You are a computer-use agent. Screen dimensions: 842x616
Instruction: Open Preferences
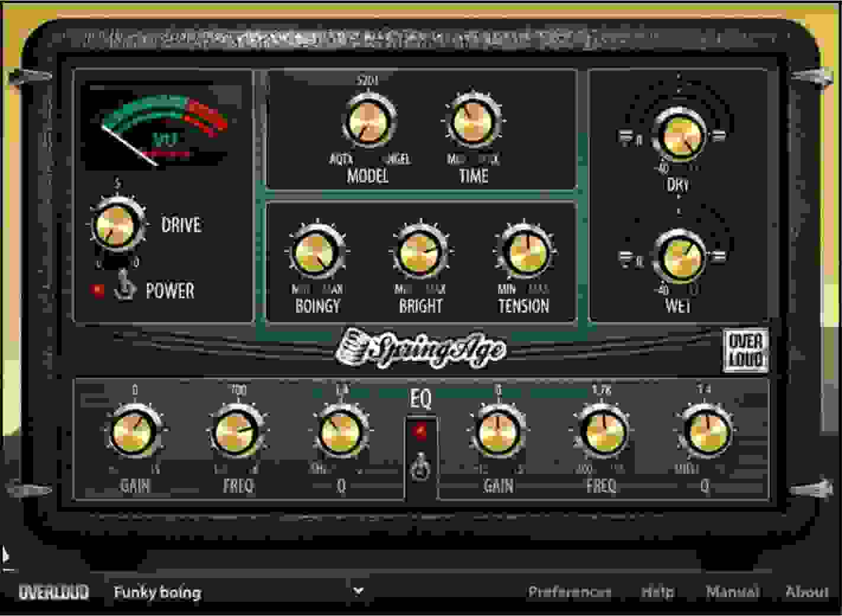[572, 591]
